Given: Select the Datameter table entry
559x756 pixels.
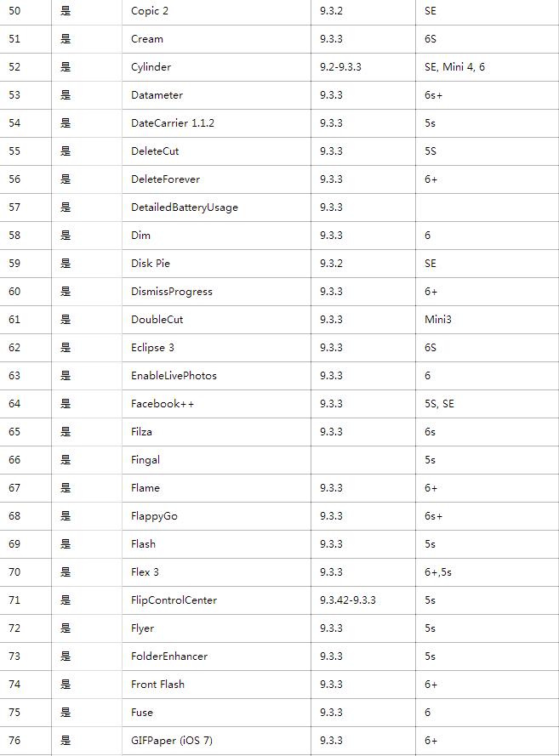Looking at the screenshot, I should 157,95.
